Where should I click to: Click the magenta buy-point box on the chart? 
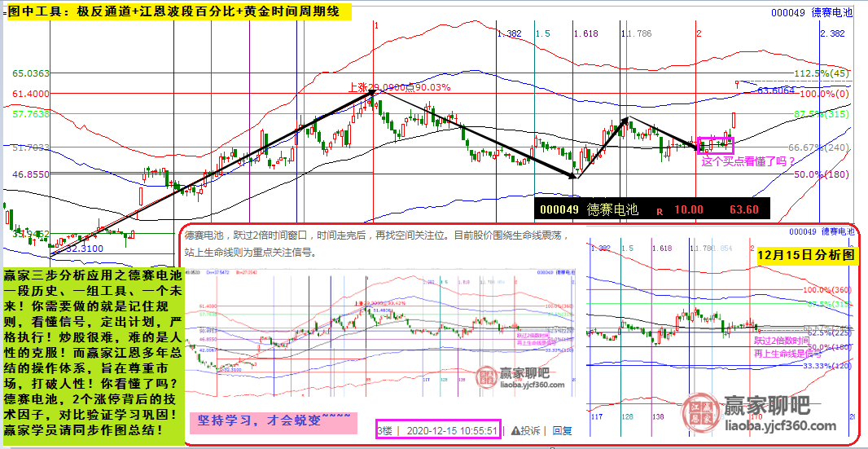coord(716,145)
